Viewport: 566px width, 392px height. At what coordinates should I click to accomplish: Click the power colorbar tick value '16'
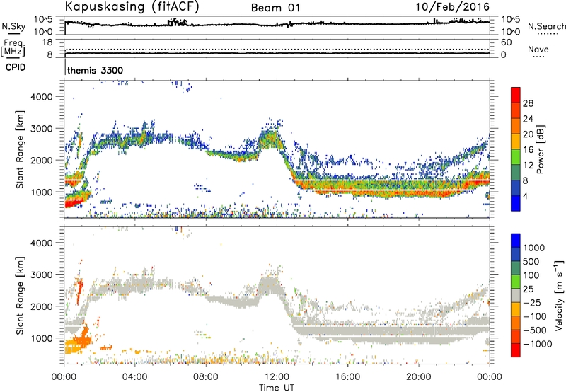(x=528, y=150)
